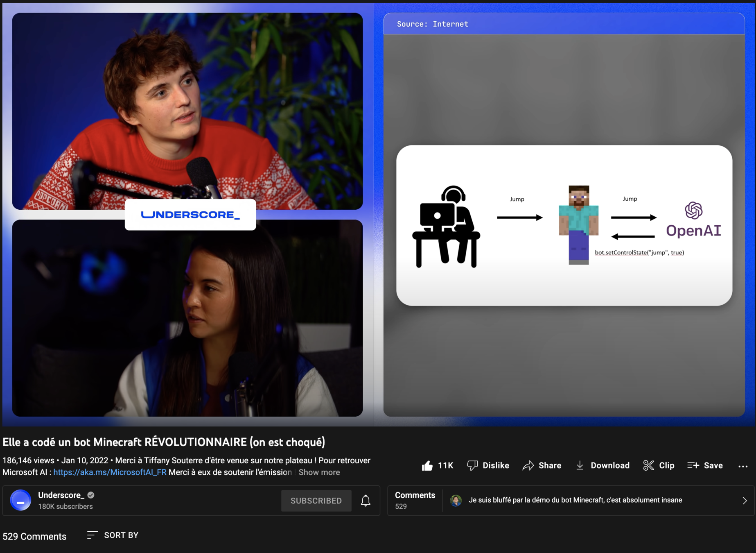The height and width of the screenshot is (553, 756).
Task: Download the video
Action: [x=603, y=465]
